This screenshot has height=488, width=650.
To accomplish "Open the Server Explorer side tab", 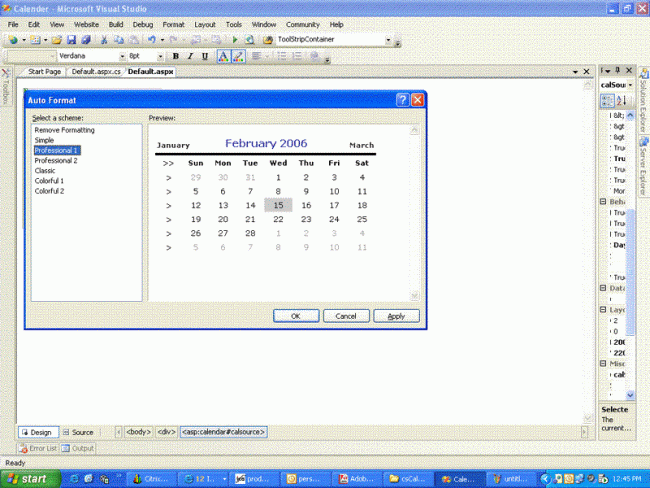I will [x=643, y=166].
